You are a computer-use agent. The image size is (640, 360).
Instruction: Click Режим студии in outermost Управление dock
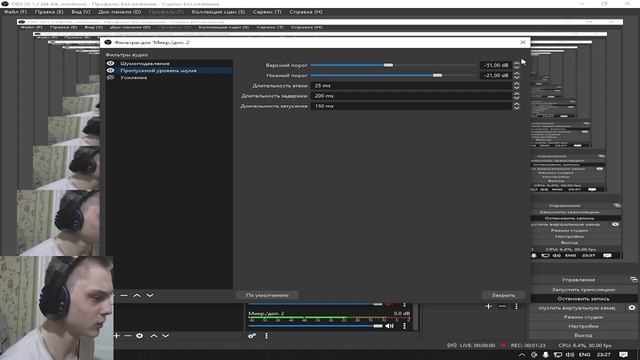[x=583, y=317]
